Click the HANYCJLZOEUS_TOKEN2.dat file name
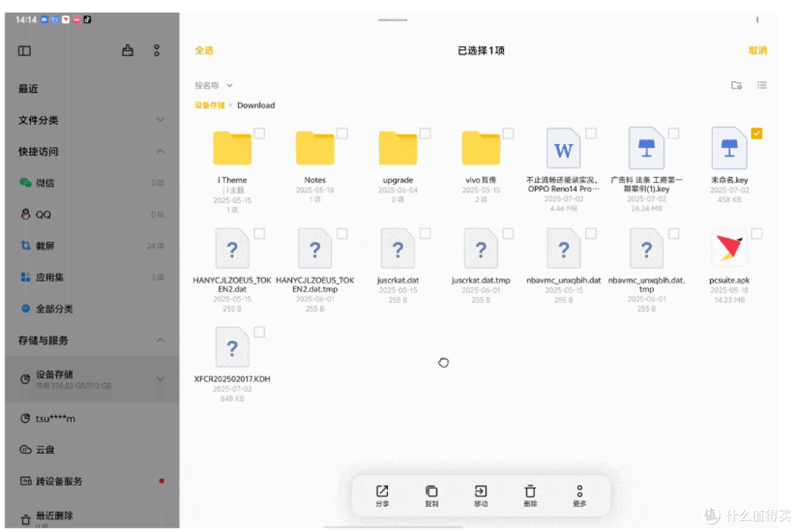The image size is (798, 532). pyautogui.click(x=232, y=284)
